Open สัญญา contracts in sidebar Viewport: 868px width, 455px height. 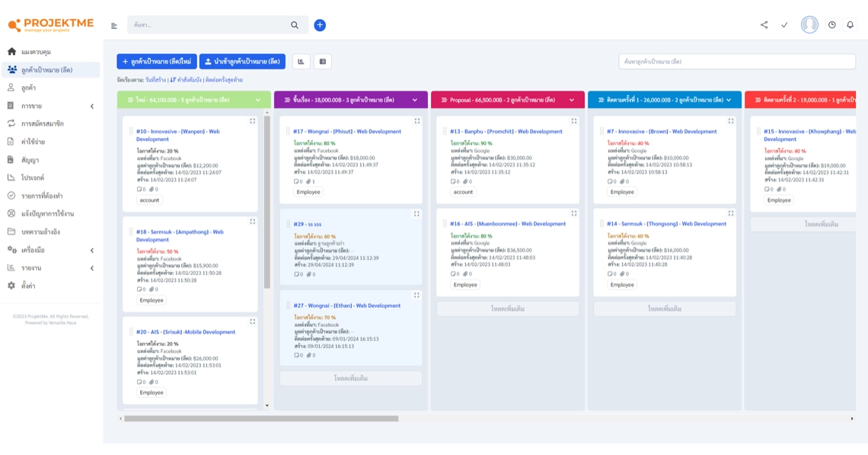tap(30, 160)
